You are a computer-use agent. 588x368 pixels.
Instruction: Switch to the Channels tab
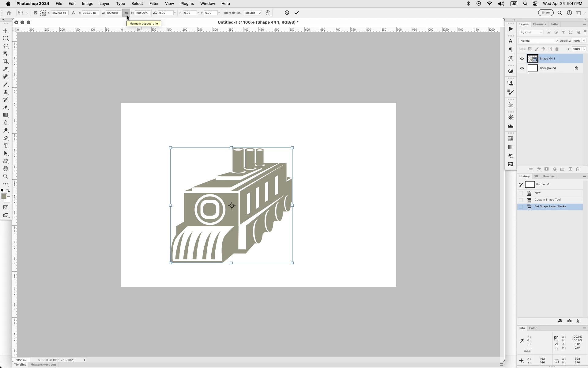(x=539, y=24)
